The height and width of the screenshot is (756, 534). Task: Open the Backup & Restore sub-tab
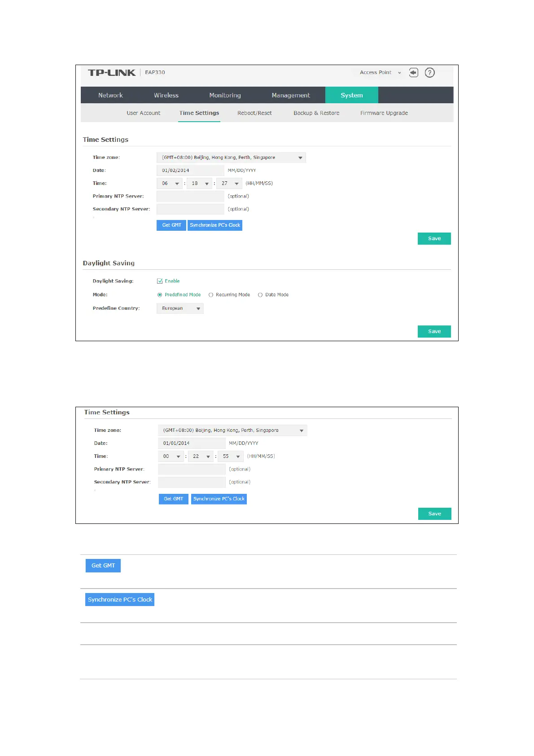316,113
